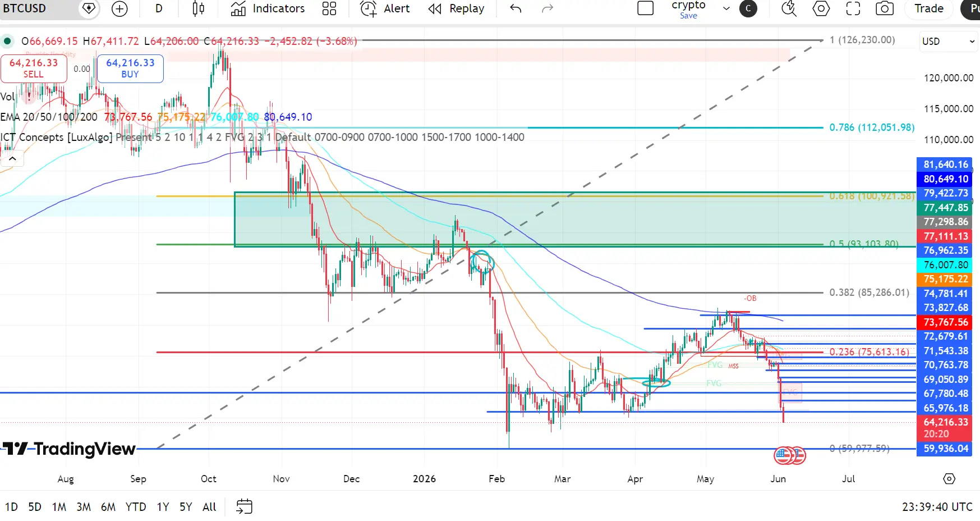Set the 1Y time range
The height and width of the screenshot is (521, 980).
click(163, 507)
